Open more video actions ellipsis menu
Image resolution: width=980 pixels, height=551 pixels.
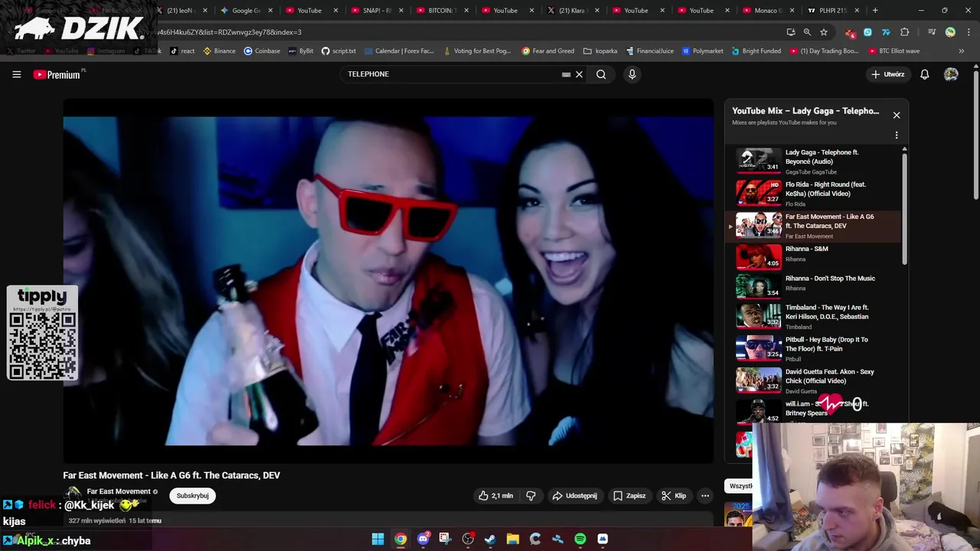(x=705, y=496)
